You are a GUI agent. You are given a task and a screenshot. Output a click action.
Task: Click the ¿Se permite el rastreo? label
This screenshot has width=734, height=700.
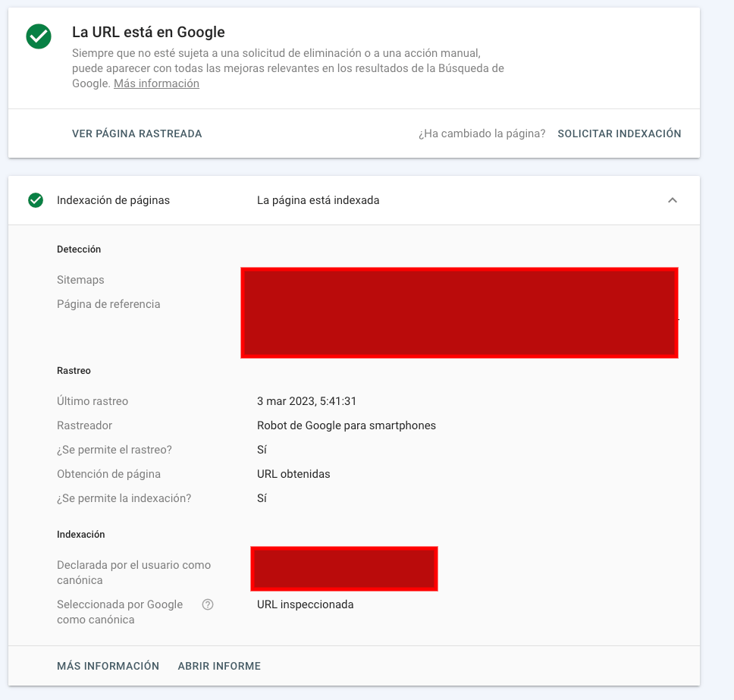(114, 450)
